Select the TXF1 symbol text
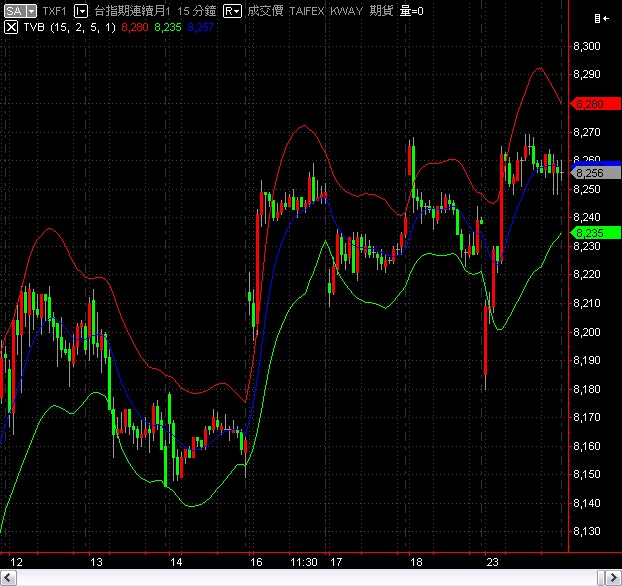Screen dimensions: 622x586 54,11
